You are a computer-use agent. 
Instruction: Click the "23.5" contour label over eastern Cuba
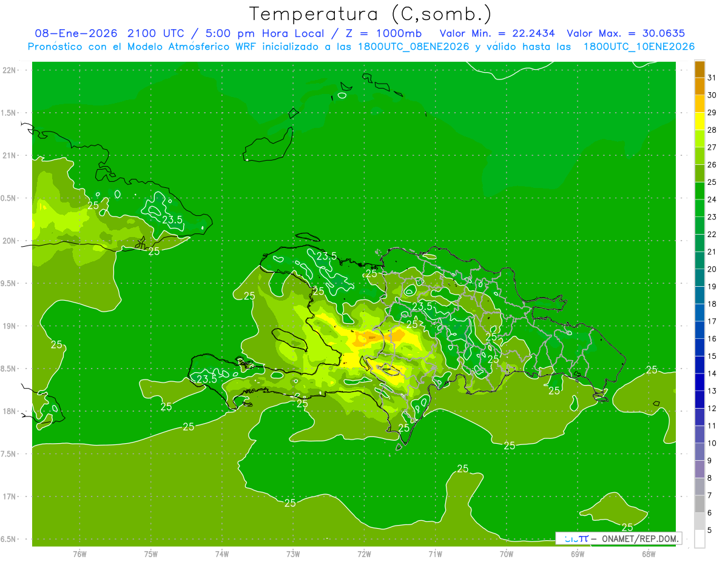pos(172,219)
